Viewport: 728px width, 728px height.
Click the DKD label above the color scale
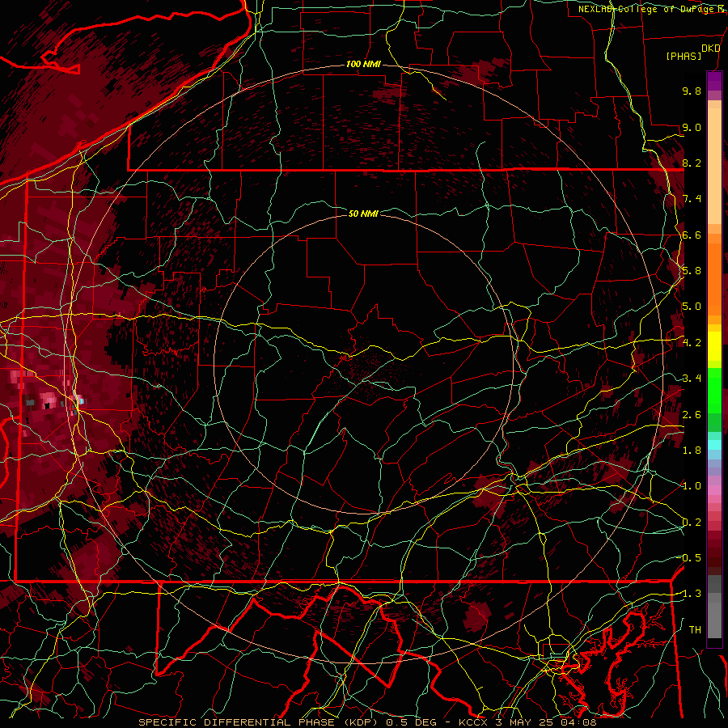coord(710,49)
